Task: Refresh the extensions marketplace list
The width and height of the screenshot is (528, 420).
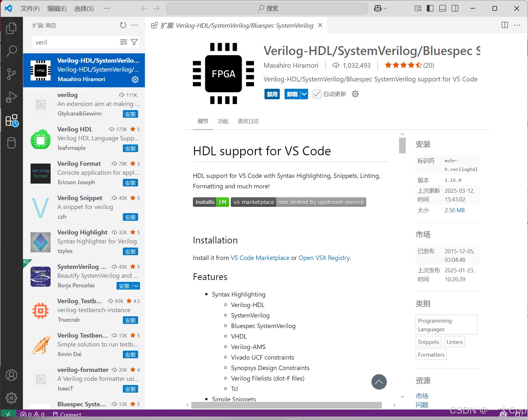Action: (123, 25)
